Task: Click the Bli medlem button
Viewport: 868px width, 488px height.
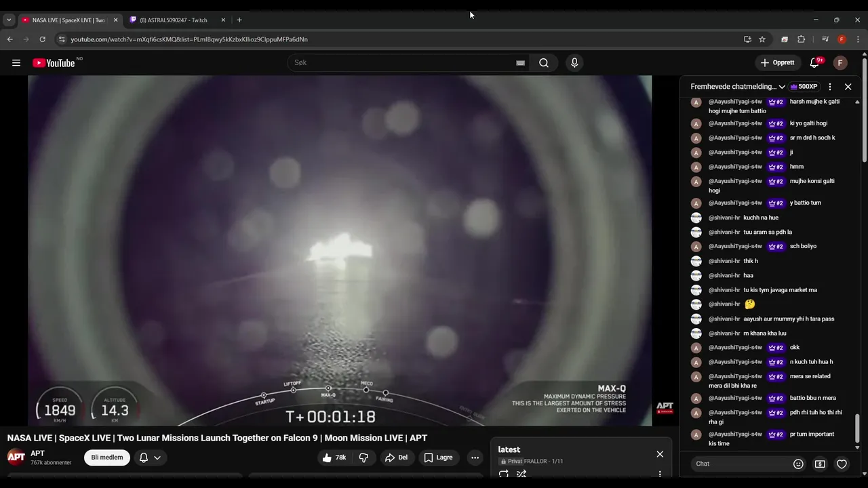Action: (x=107, y=457)
